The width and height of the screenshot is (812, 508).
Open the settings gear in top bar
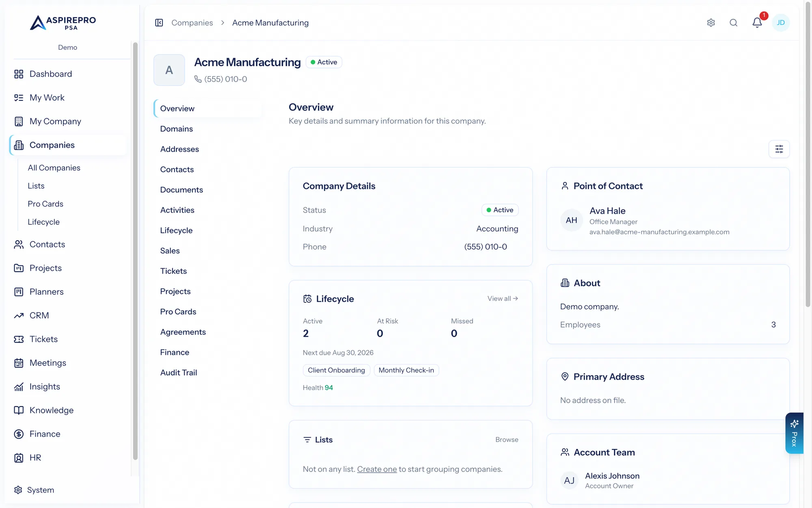(711, 23)
